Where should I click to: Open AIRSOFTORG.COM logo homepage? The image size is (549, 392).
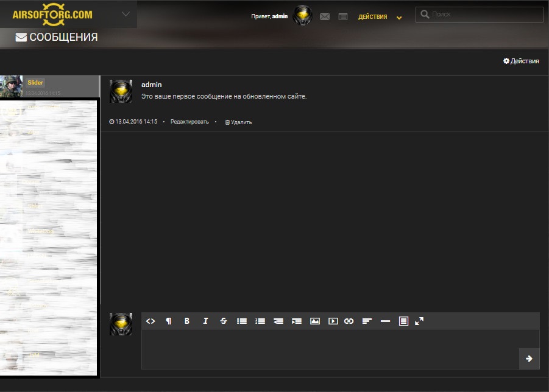(x=52, y=15)
